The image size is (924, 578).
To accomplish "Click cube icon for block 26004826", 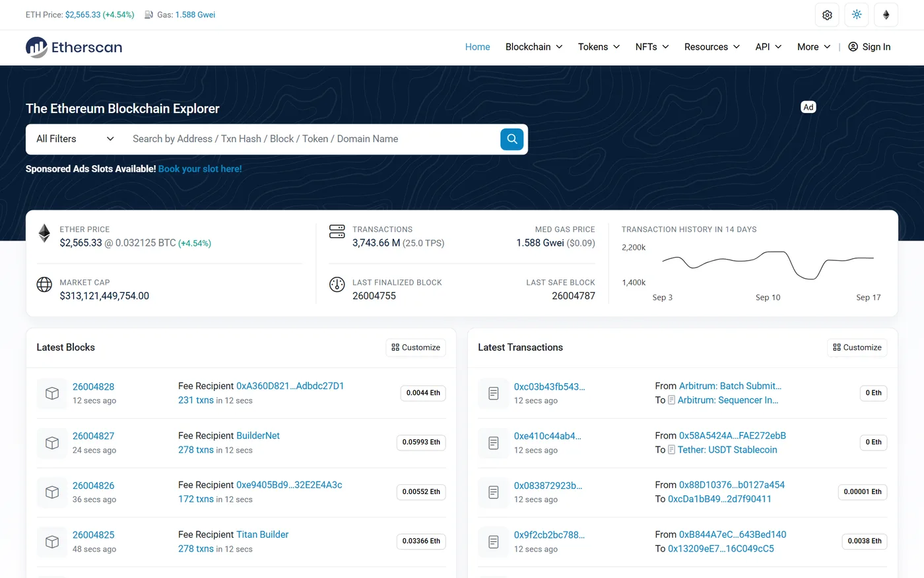I will 52,492.
